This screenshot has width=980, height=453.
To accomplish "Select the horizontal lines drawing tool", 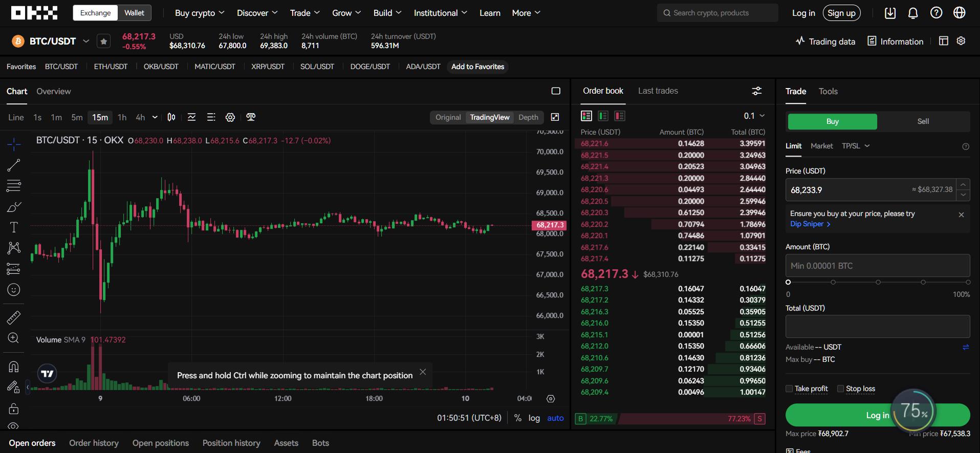I will 14,186.
